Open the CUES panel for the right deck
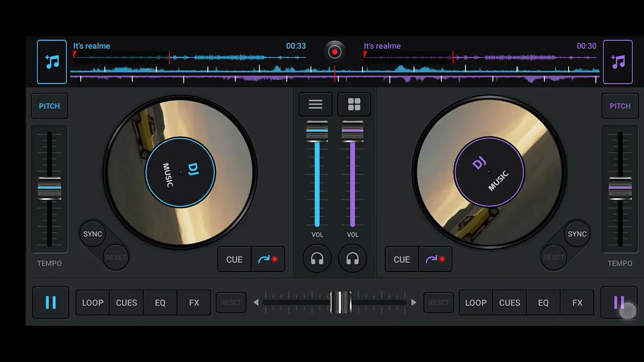 510,303
